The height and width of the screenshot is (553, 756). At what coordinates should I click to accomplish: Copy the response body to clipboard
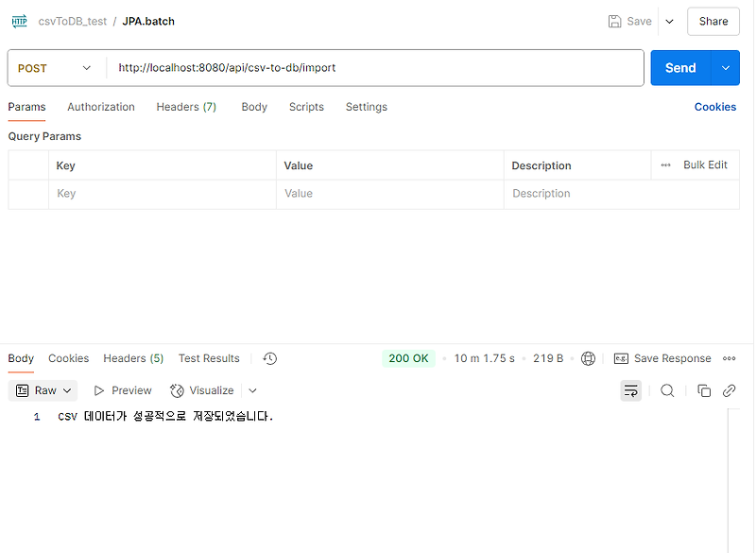coord(704,389)
